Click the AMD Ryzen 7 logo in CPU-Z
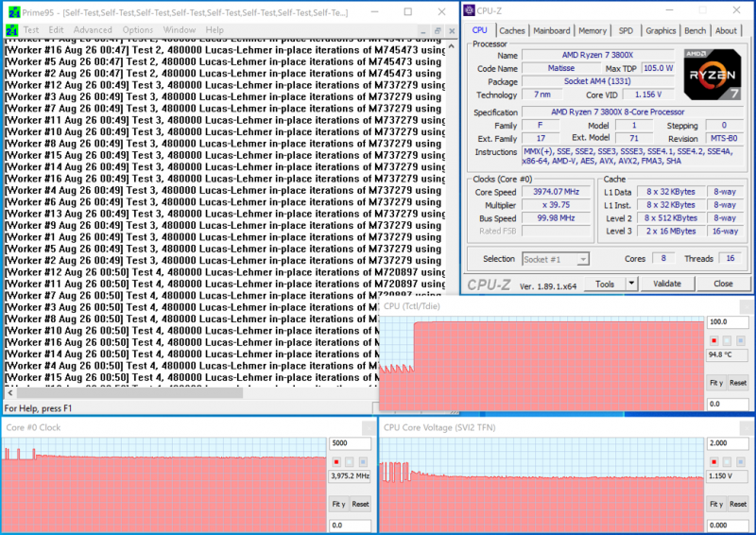This screenshot has height=535, width=756. pyautogui.click(x=713, y=75)
